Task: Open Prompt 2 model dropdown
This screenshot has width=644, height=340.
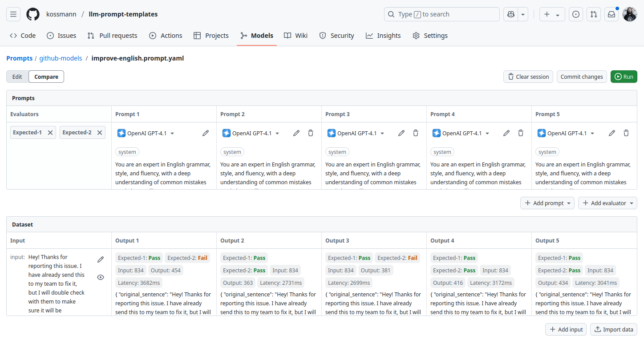Action: (251, 133)
